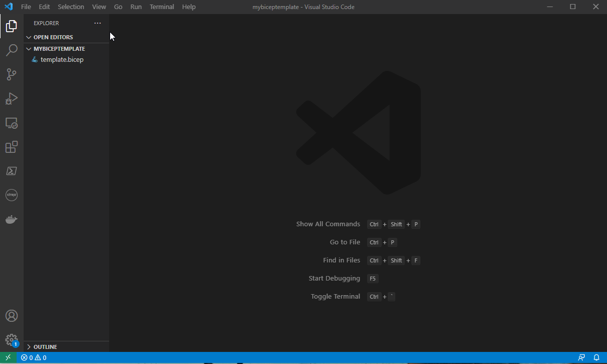This screenshot has height=364, width=607.
Task: Click the Toggle Terminal label
Action: 335,297
